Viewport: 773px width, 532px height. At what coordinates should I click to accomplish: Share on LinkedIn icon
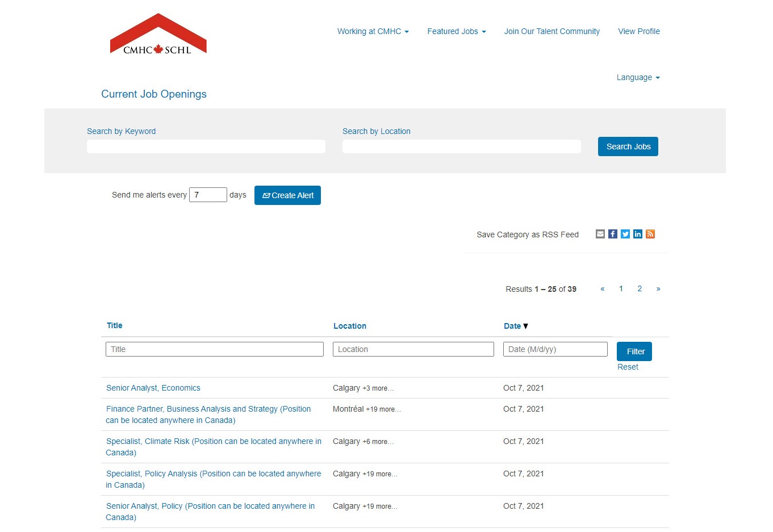(637, 234)
